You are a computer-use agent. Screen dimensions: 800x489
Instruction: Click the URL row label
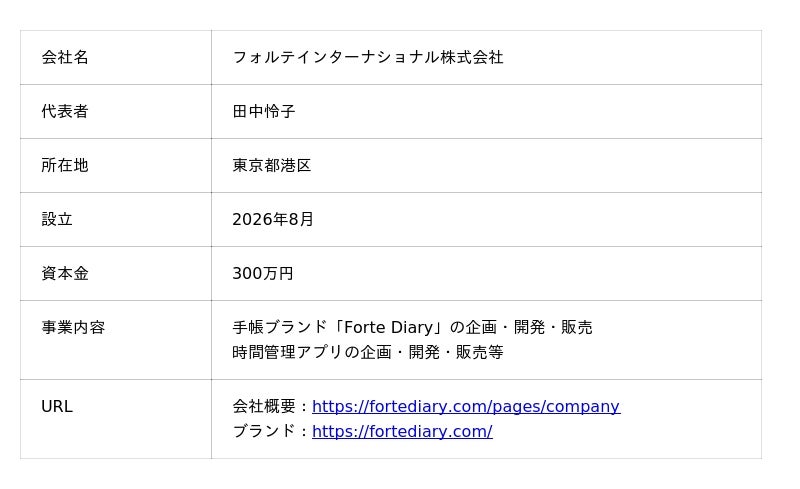click(57, 406)
